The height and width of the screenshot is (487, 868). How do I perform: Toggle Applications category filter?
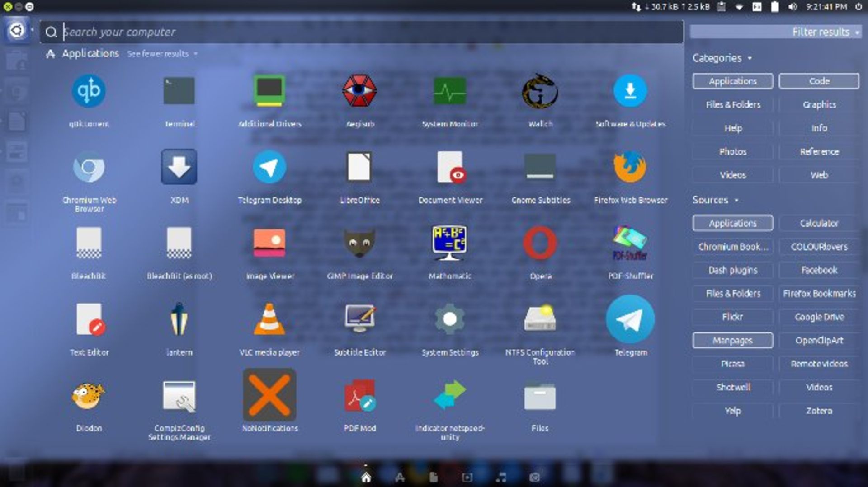pyautogui.click(x=732, y=81)
